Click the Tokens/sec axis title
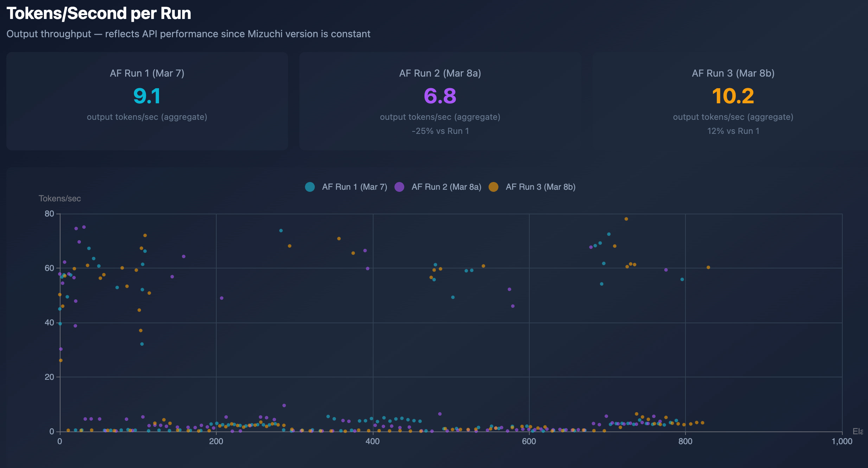 pos(60,199)
